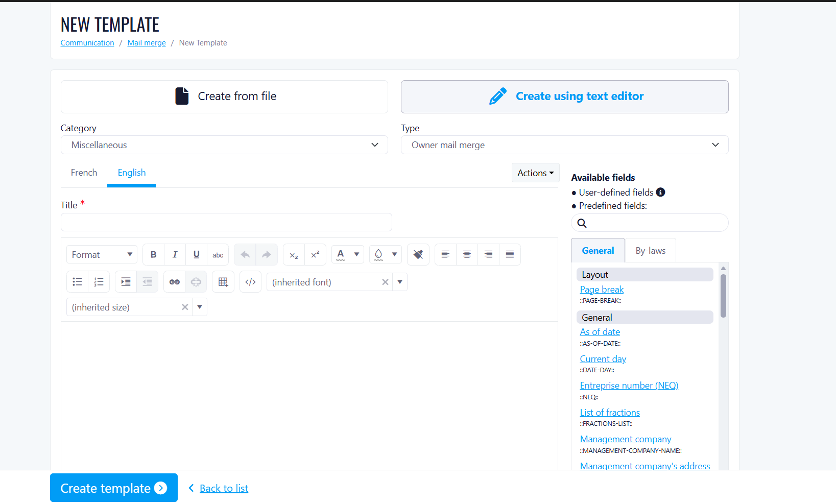This screenshot has height=504, width=836.
Task: Insert Entreprise number (NEQ) field
Action: point(629,386)
